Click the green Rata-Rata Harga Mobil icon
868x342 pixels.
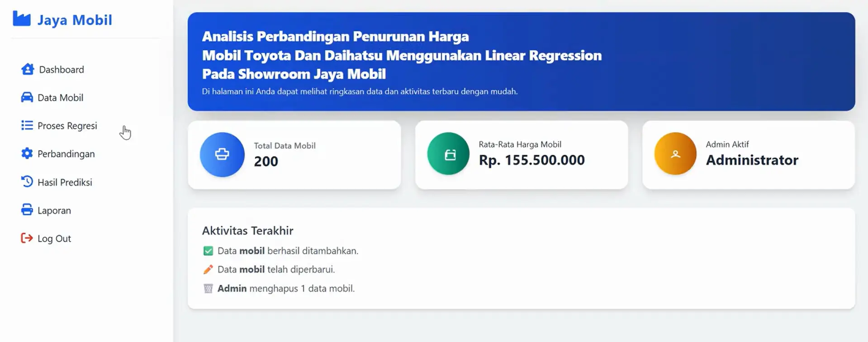448,154
